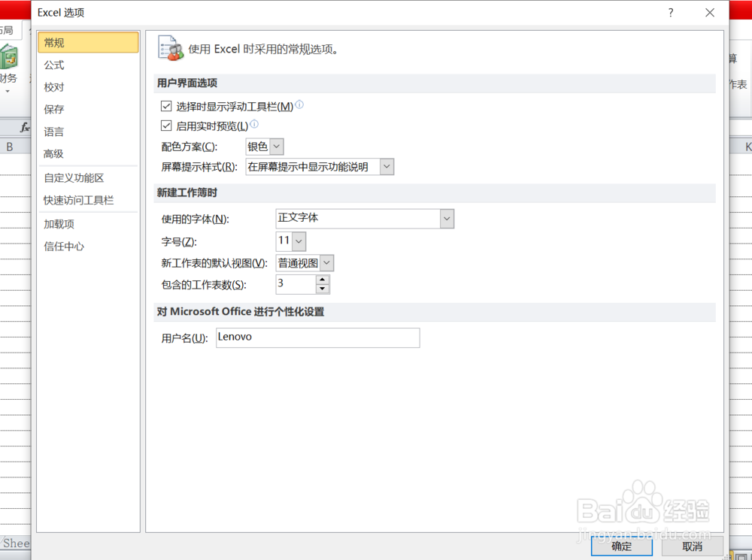Open the 字号 font size dropdown
752x560 pixels.
[x=298, y=241]
